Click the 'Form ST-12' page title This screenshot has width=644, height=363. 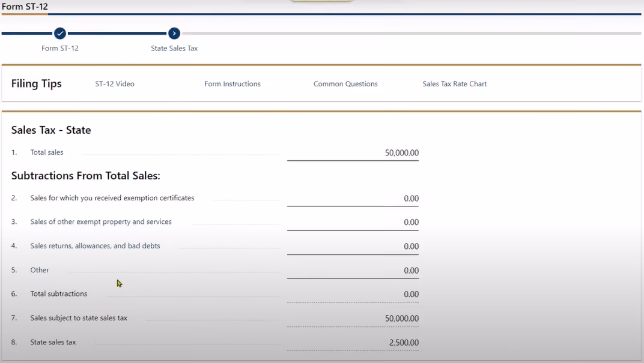pos(25,7)
